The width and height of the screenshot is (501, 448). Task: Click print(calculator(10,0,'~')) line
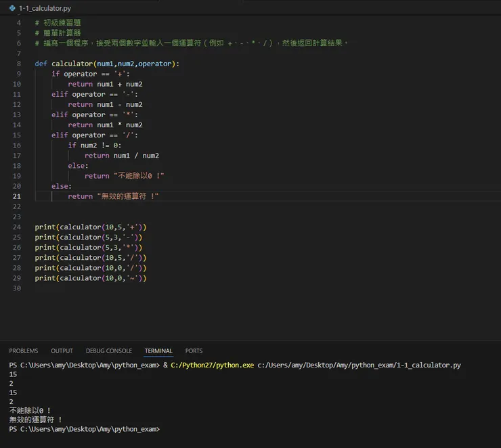click(91, 277)
